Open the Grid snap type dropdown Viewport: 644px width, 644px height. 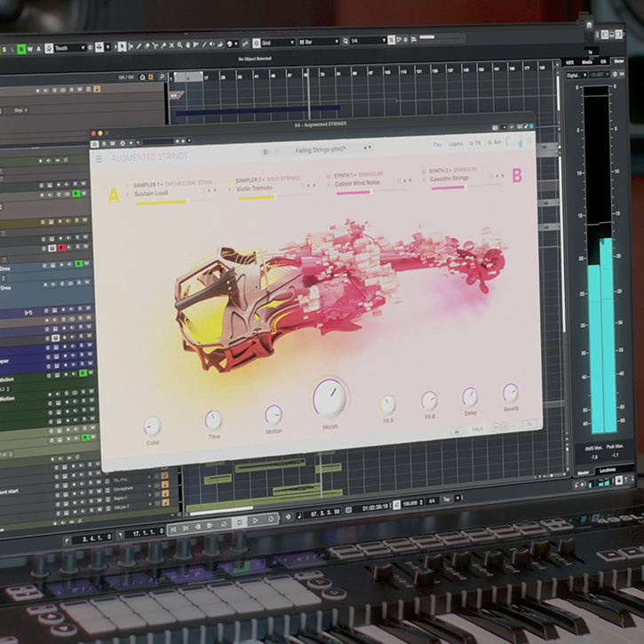pyautogui.click(x=278, y=43)
